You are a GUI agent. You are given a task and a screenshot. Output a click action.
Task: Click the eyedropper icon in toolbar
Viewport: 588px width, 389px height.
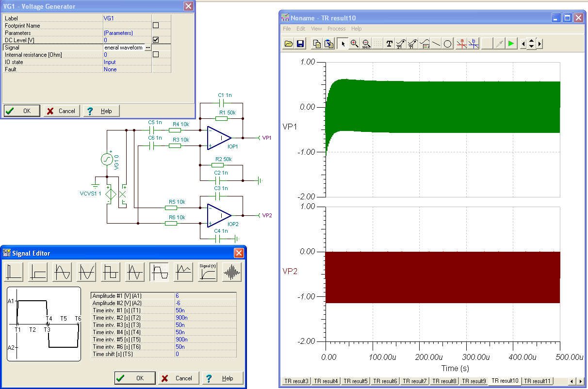click(499, 44)
